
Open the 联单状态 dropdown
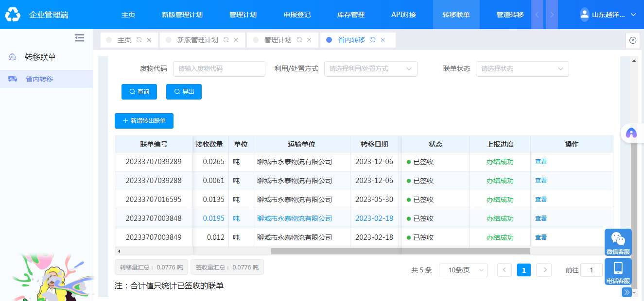coord(522,69)
